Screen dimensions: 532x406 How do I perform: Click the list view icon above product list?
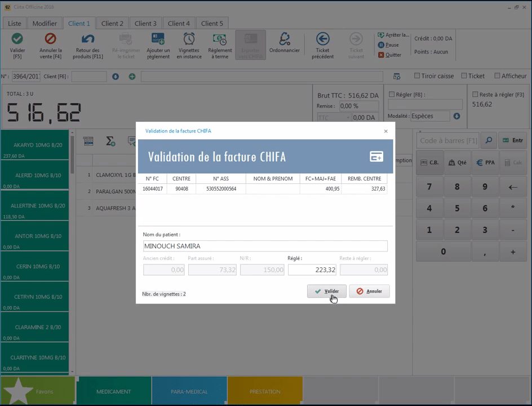88,141
